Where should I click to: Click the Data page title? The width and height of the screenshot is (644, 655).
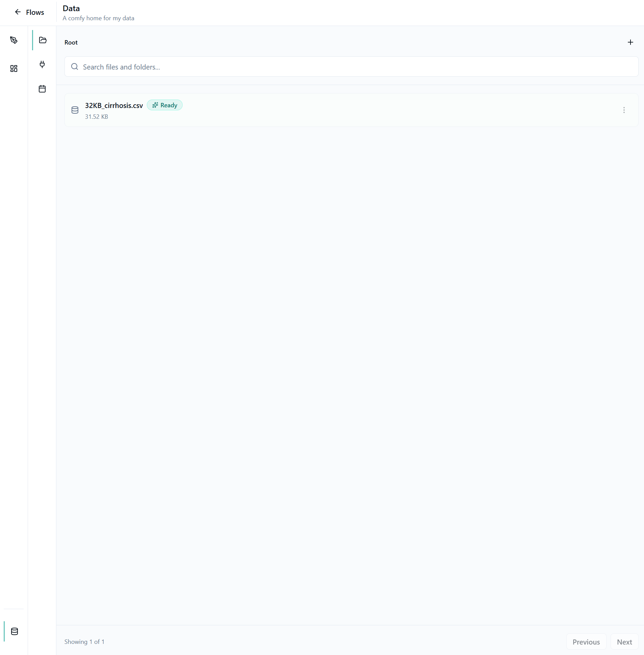click(71, 8)
